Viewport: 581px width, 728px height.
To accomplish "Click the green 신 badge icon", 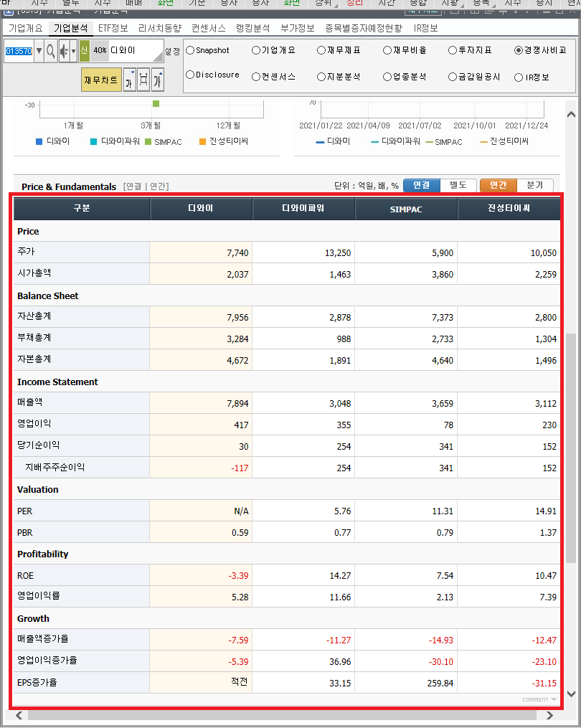I will coord(84,50).
